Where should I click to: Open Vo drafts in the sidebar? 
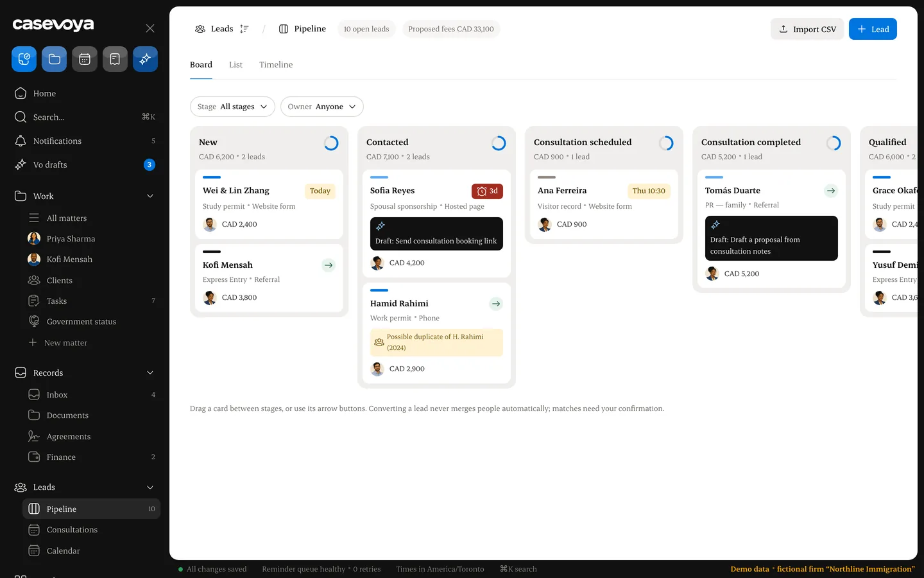point(85,164)
